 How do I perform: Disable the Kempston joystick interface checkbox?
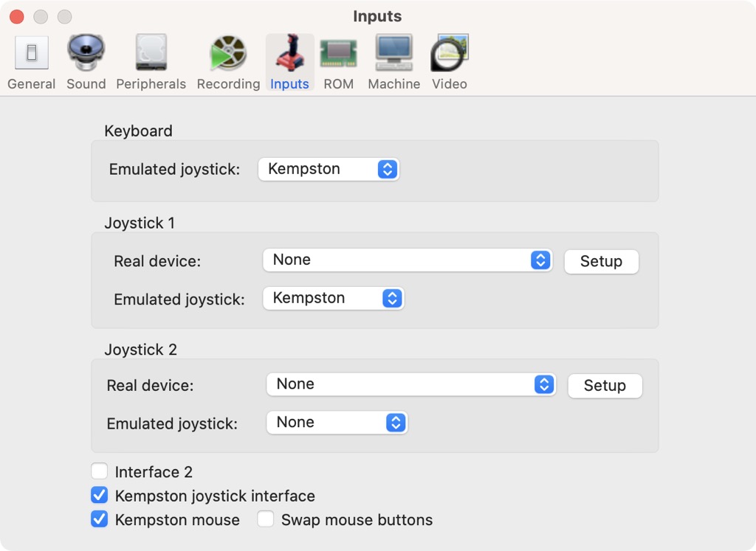[x=100, y=495]
